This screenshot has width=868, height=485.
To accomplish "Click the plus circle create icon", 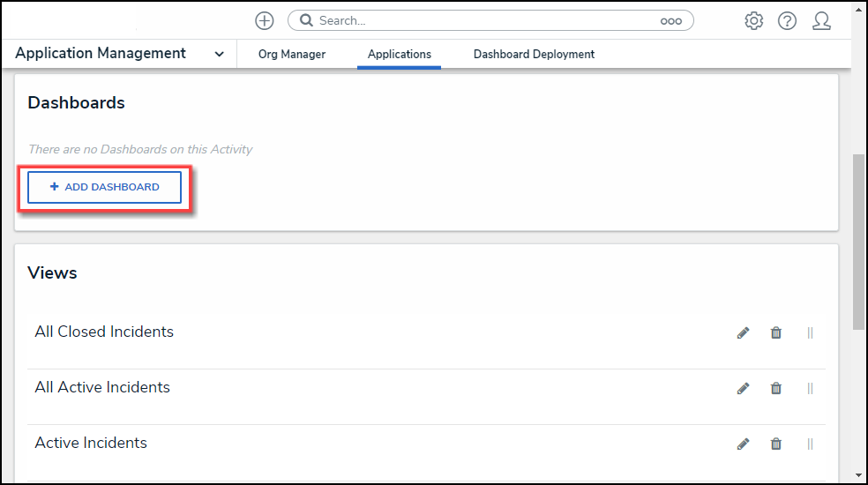I will click(x=264, y=20).
